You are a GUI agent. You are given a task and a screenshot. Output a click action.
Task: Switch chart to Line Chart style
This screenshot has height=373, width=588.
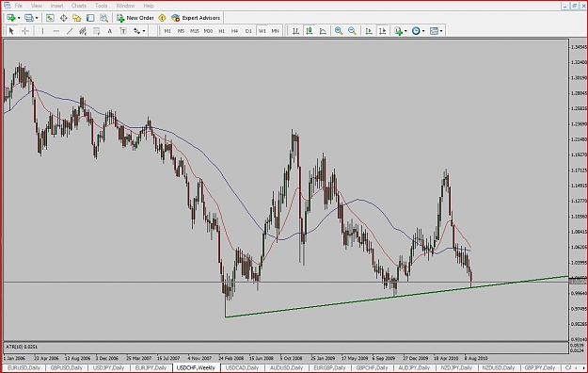pos(323,31)
